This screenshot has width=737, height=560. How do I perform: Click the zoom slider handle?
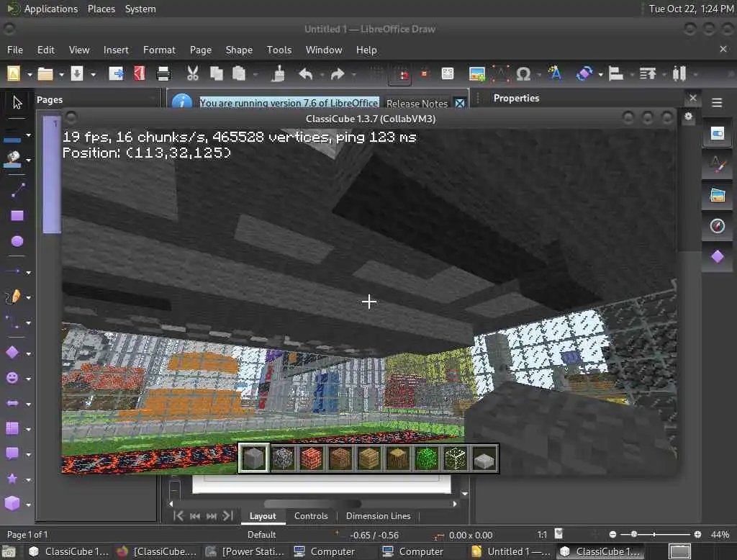(634, 535)
